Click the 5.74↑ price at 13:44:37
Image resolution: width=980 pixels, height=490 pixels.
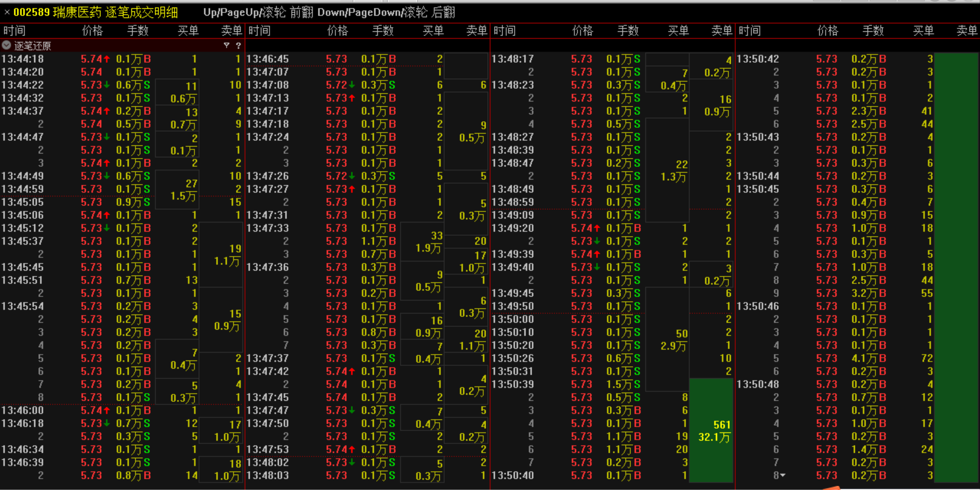[x=95, y=111]
